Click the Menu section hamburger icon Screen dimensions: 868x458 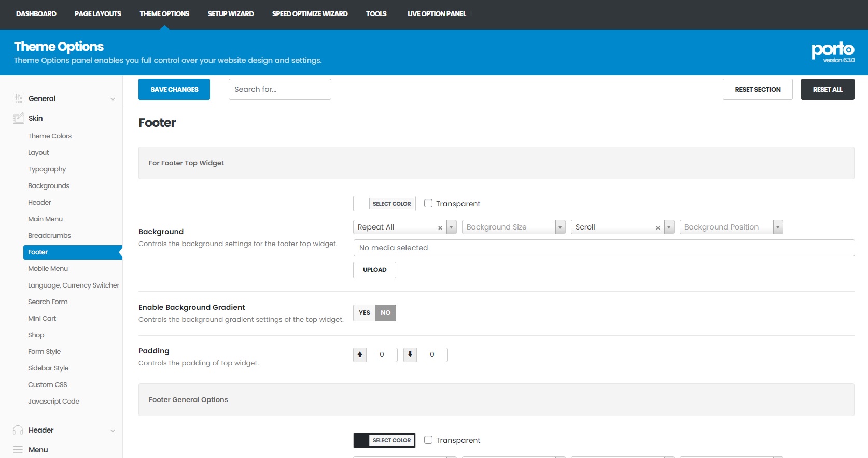(18, 450)
